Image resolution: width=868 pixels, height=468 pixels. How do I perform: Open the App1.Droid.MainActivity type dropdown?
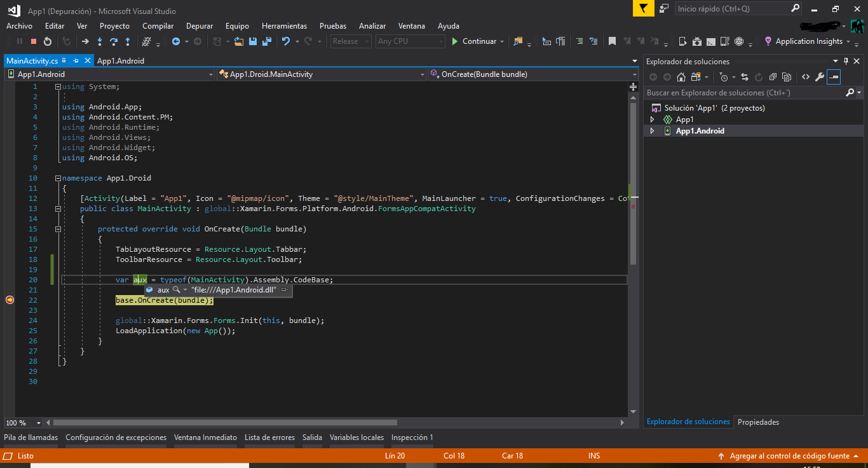(322, 74)
